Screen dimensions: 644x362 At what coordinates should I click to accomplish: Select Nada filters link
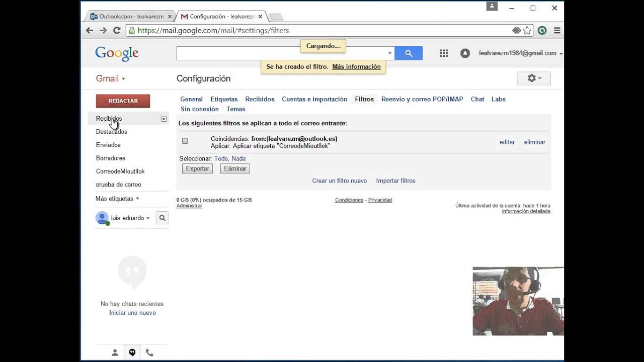(x=238, y=158)
